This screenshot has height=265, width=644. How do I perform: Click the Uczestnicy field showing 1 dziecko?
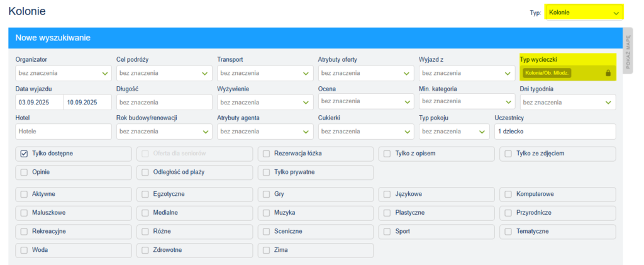pos(555,131)
